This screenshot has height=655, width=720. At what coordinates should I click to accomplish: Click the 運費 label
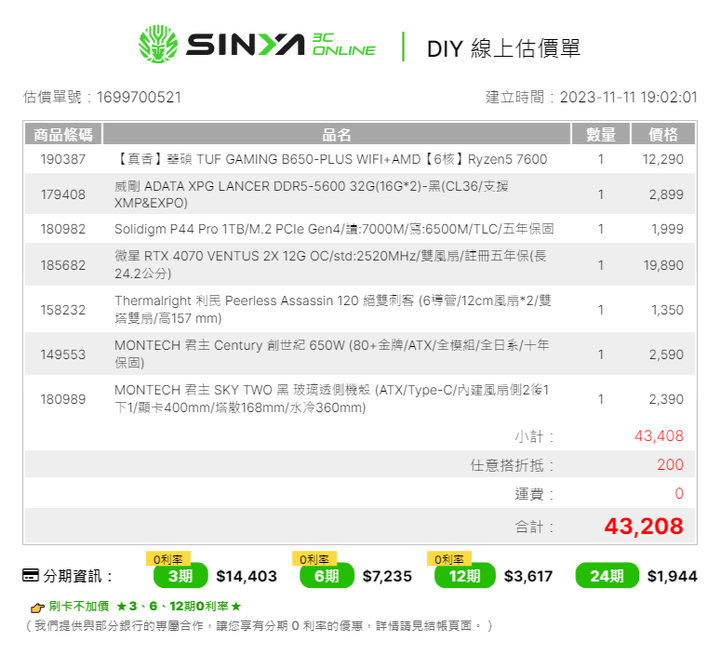(x=534, y=494)
